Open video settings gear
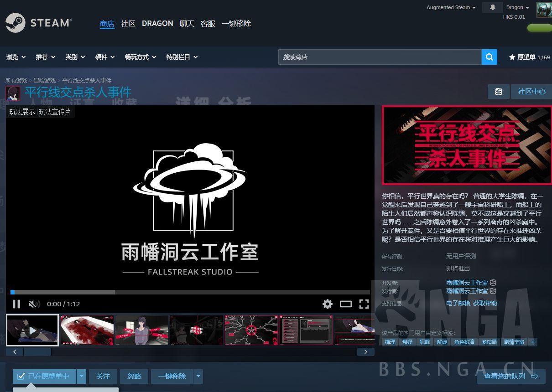The height and width of the screenshot is (392, 552). point(328,304)
